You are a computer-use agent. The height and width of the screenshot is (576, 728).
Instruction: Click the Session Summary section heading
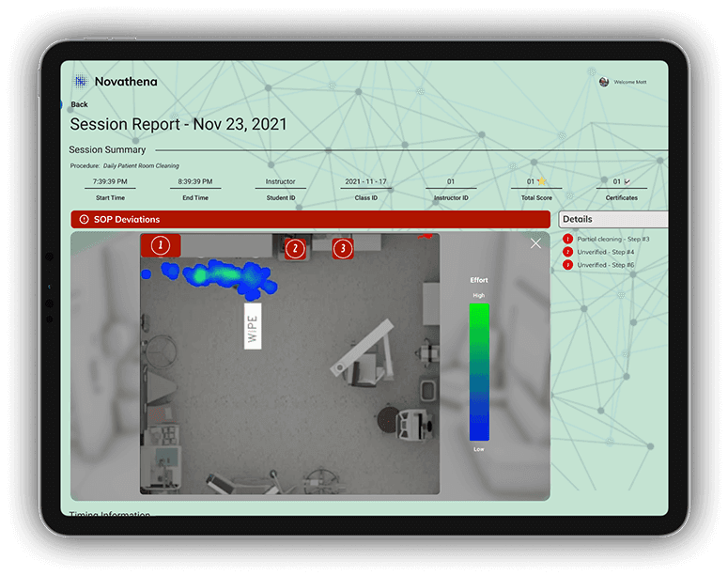tap(107, 149)
